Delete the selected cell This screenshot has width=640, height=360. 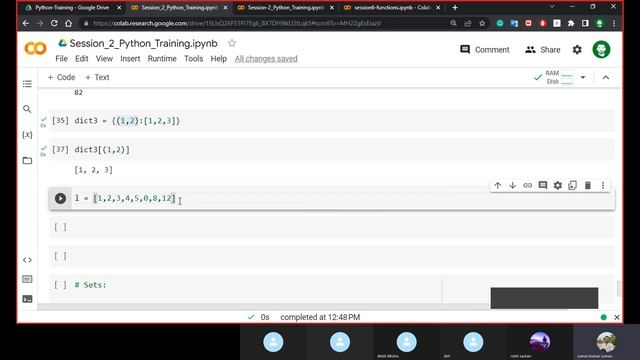coord(588,185)
